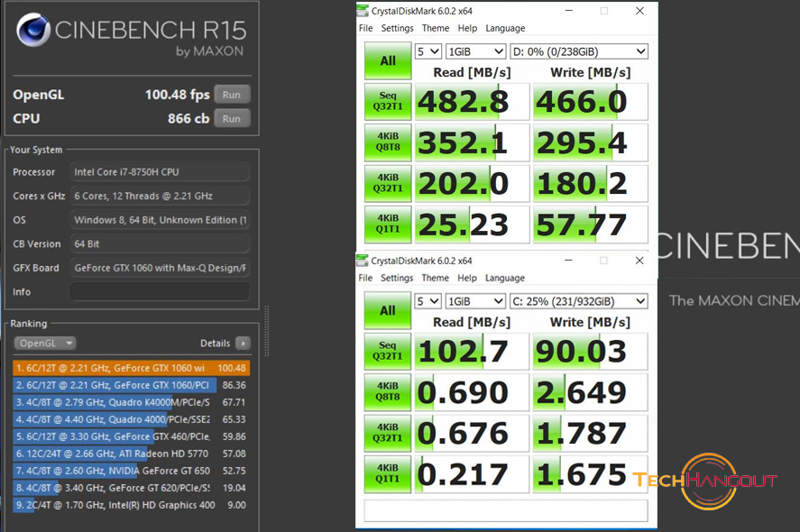Click bottom CrystalDiskMark title bar app icon
The image size is (800, 532).
363,261
